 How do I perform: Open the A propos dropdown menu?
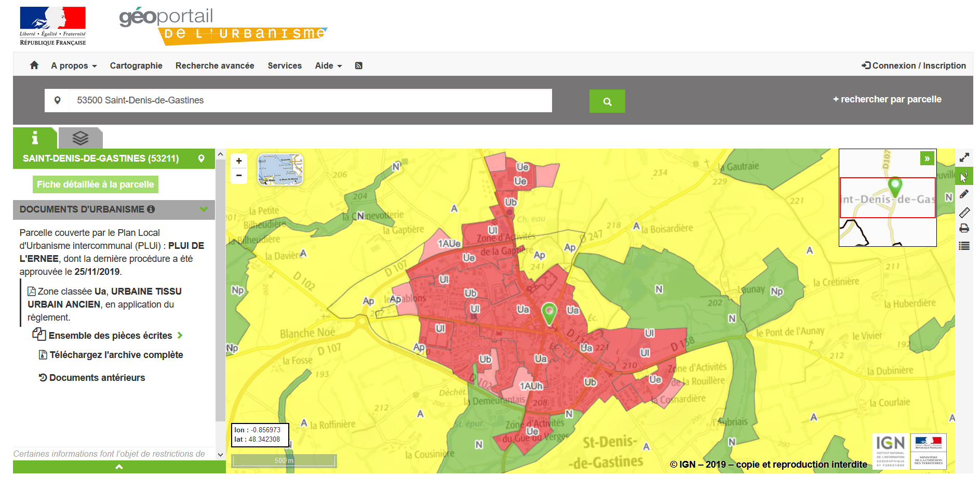click(x=74, y=66)
